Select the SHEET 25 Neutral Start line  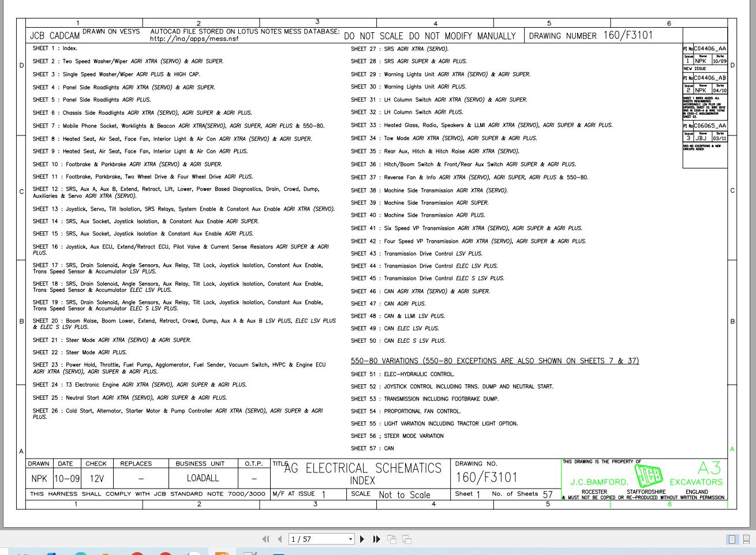tap(130, 398)
